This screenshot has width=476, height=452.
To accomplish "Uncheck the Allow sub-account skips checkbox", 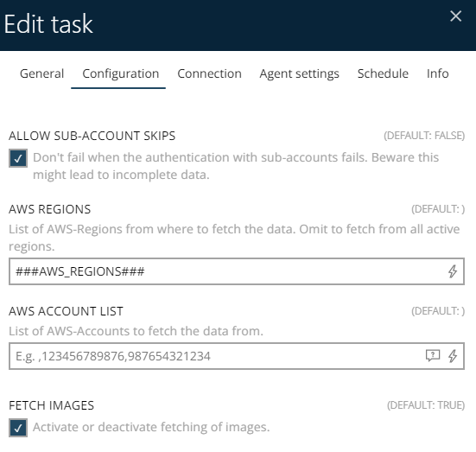I will 18,158.
